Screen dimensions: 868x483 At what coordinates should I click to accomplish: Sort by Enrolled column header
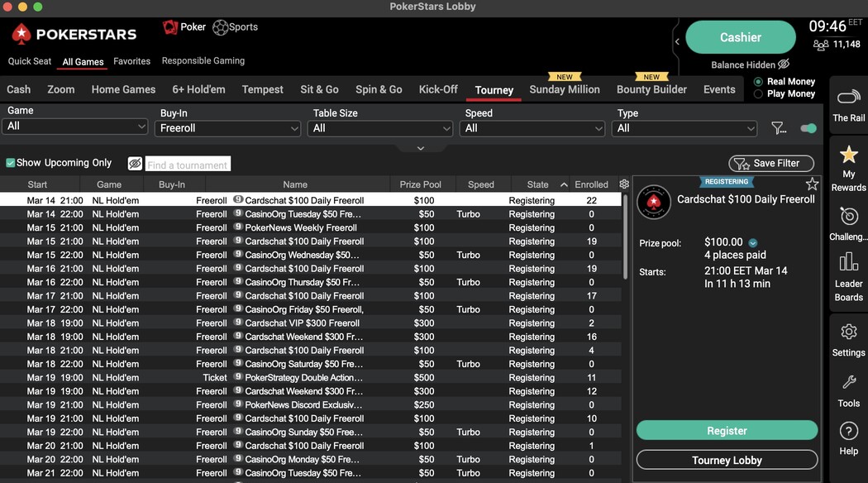[591, 184]
